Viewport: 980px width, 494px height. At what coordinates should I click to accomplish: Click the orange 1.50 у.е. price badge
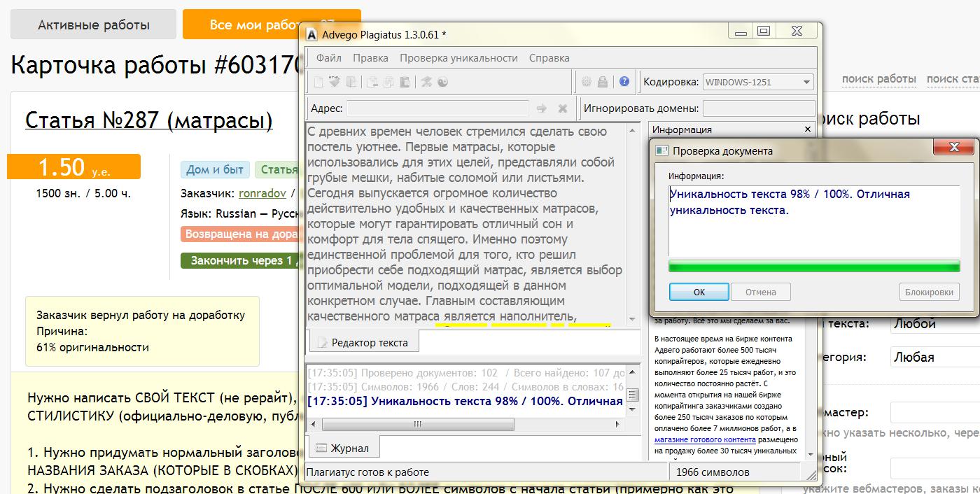[x=73, y=167]
